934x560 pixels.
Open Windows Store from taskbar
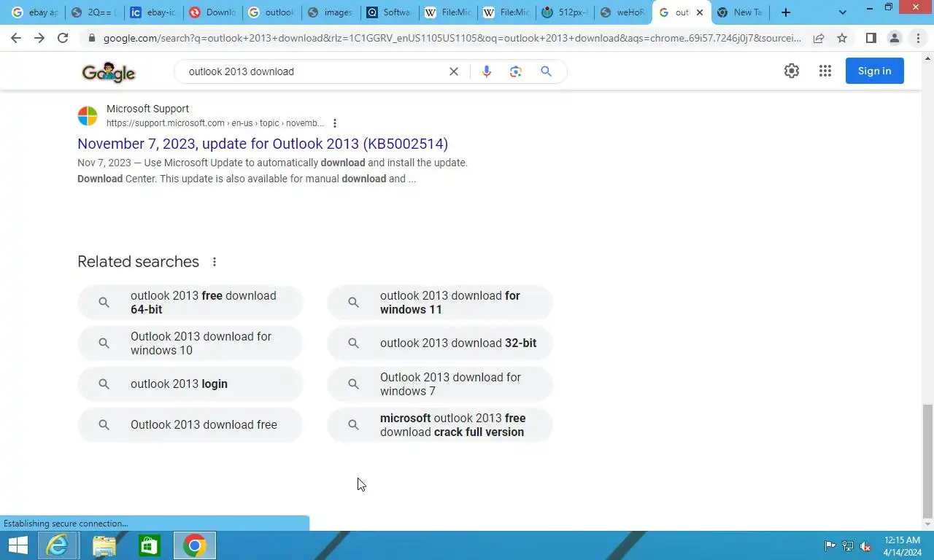click(149, 545)
